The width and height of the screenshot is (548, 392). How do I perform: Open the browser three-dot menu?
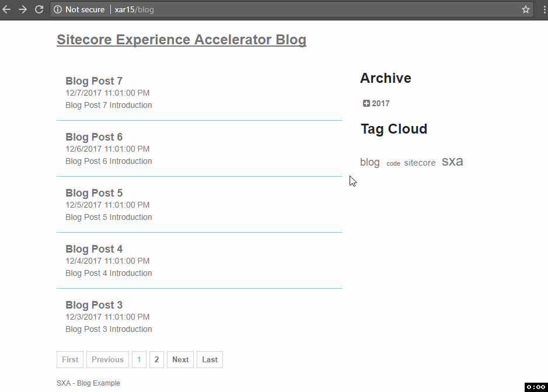click(x=544, y=9)
